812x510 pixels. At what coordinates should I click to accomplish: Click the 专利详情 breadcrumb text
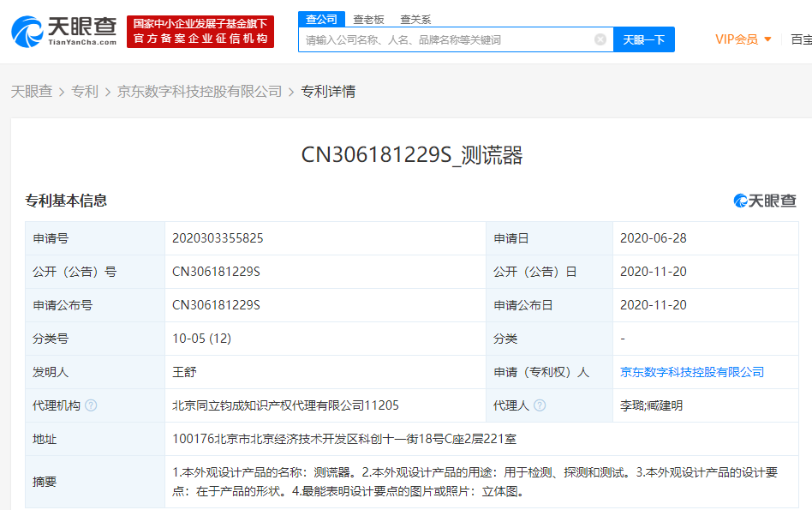[x=328, y=91]
